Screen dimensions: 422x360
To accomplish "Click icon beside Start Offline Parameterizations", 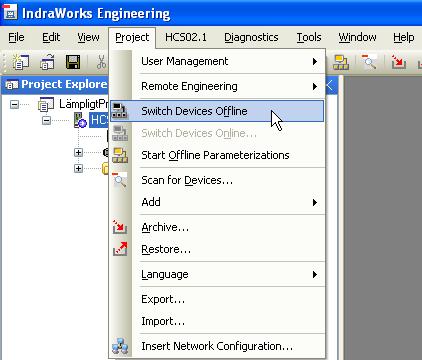I will pyautogui.click(x=119, y=155).
